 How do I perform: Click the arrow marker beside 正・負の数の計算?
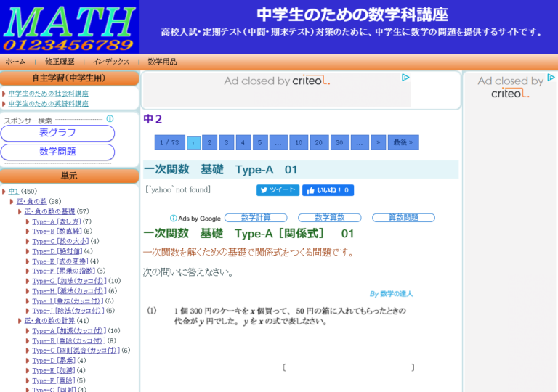(x=20, y=321)
